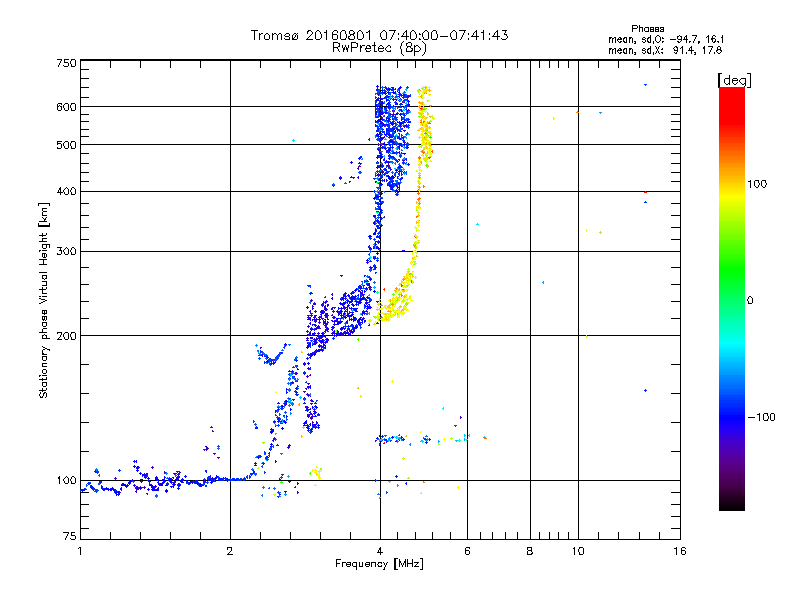Screen dimensions: 800x600
Task: Click the '10' x-axis tick label
Action: click(578, 551)
